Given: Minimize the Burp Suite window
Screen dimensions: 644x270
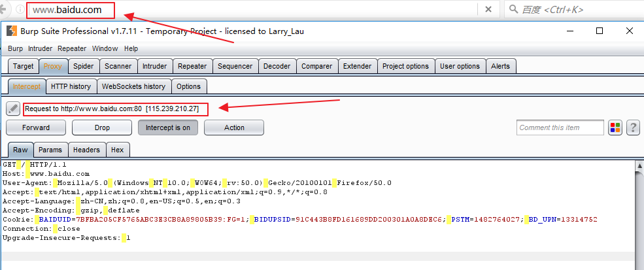Looking at the screenshot, I should (569, 31).
